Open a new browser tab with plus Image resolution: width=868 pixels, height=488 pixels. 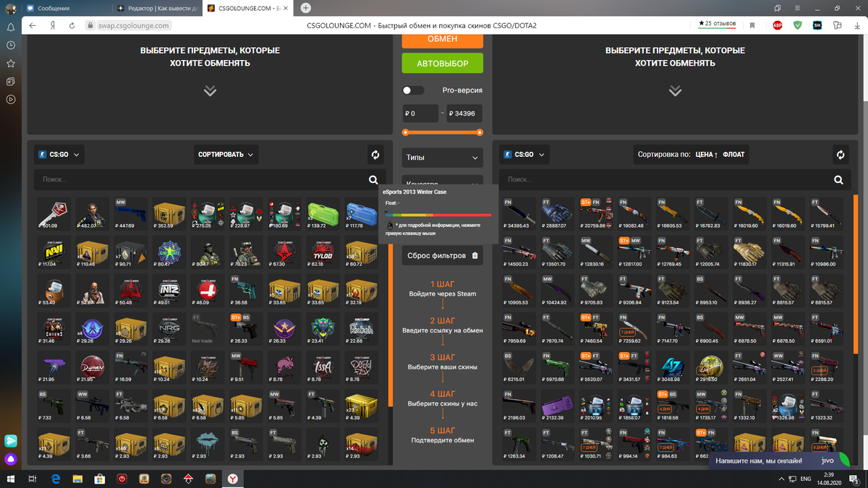(306, 8)
